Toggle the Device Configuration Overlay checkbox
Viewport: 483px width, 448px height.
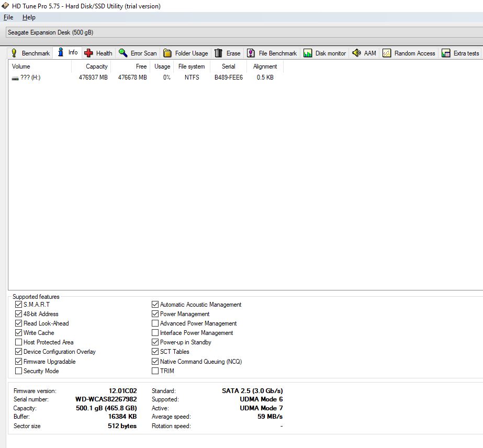tap(18, 352)
